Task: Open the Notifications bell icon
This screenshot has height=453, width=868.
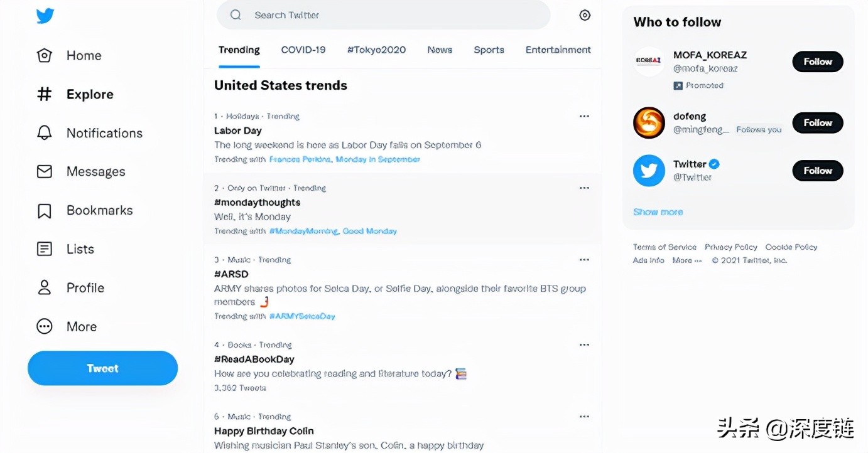Action: coord(45,133)
